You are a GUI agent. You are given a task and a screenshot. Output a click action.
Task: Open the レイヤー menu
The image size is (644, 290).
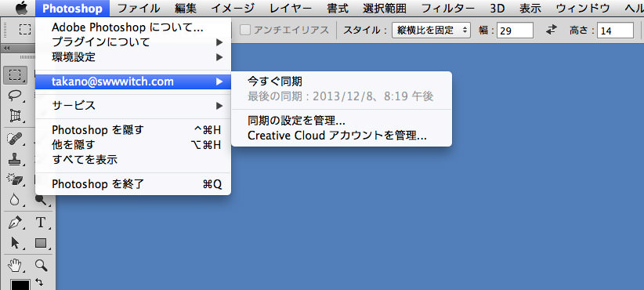[x=291, y=8]
